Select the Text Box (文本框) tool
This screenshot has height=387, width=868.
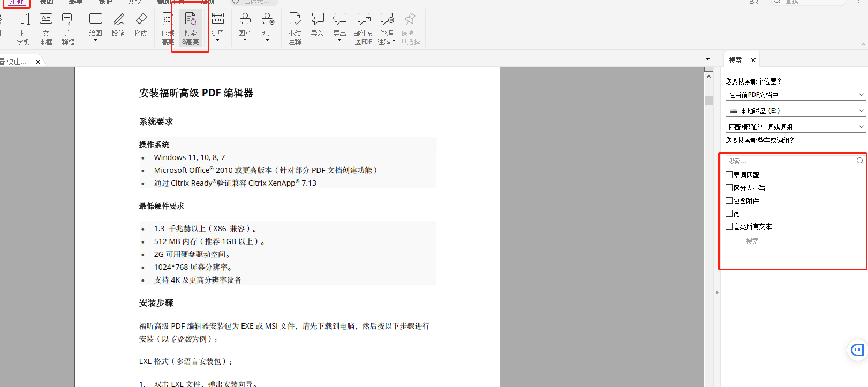46,28
